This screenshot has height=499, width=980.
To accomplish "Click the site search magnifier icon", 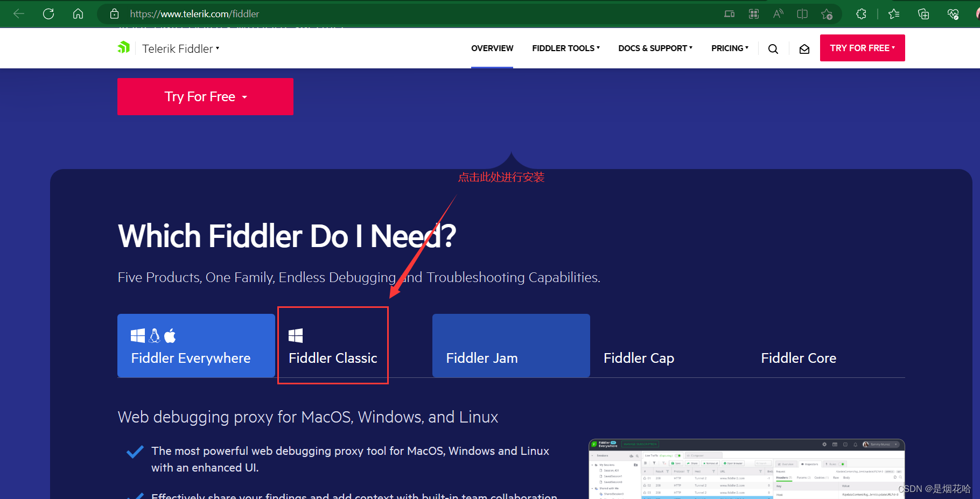I will pyautogui.click(x=773, y=49).
